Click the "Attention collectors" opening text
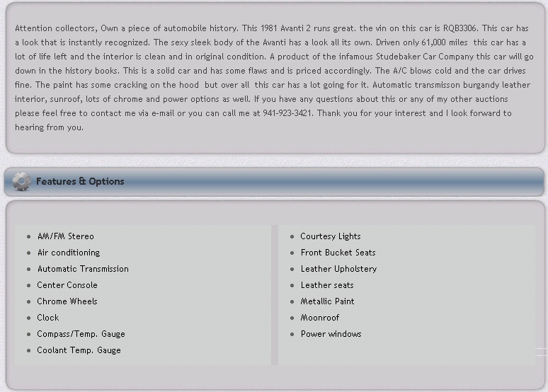Screen dimensions: 548x392 [x=55, y=28]
